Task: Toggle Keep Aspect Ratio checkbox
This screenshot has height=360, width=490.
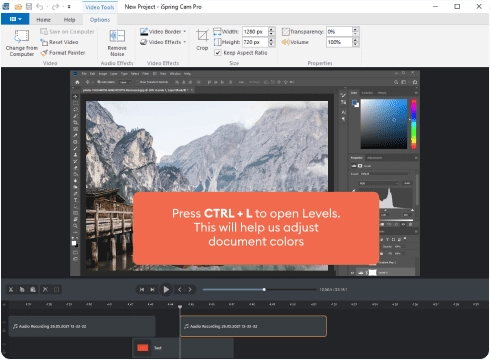Action: pyautogui.click(x=218, y=53)
